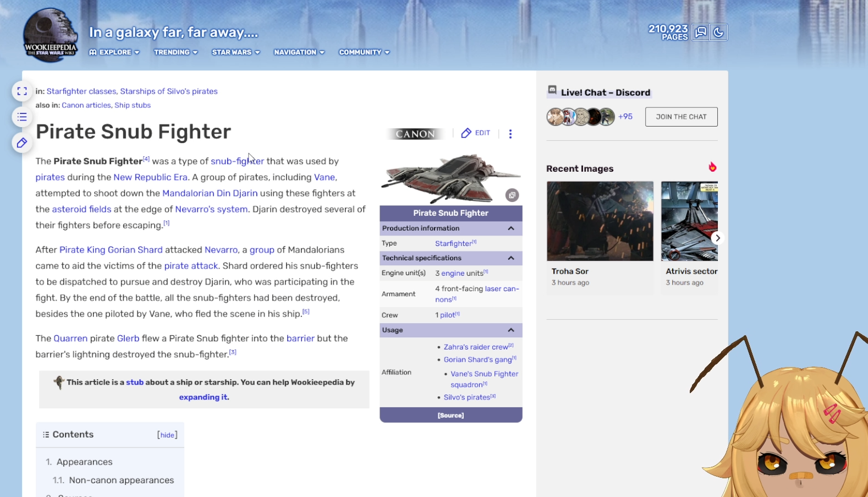Open the asteroid fields link
The image size is (868, 497).
pyautogui.click(x=81, y=209)
